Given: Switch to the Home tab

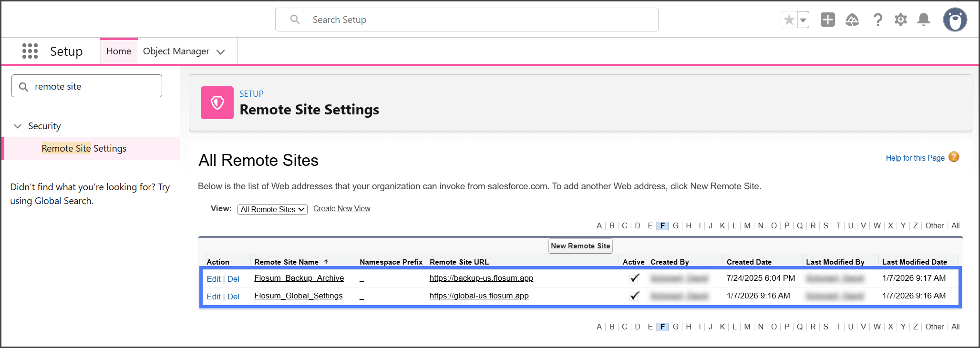Looking at the screenshot, I should (118, 51).
